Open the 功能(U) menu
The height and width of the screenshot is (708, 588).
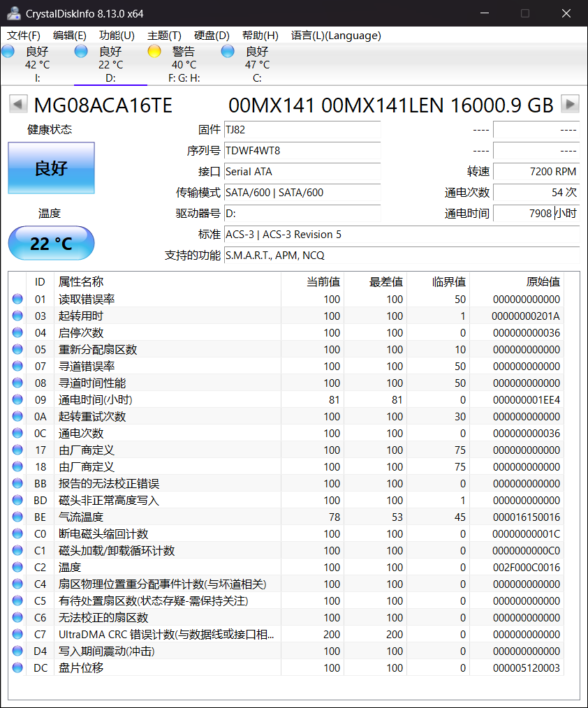pyautogui.click(x=117, y=36)
